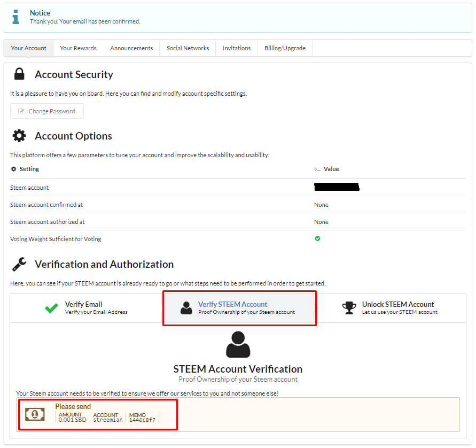Screen dimensions: 476x448
Task: Click the edit icon on Change Password button
Action: [21, 111]
